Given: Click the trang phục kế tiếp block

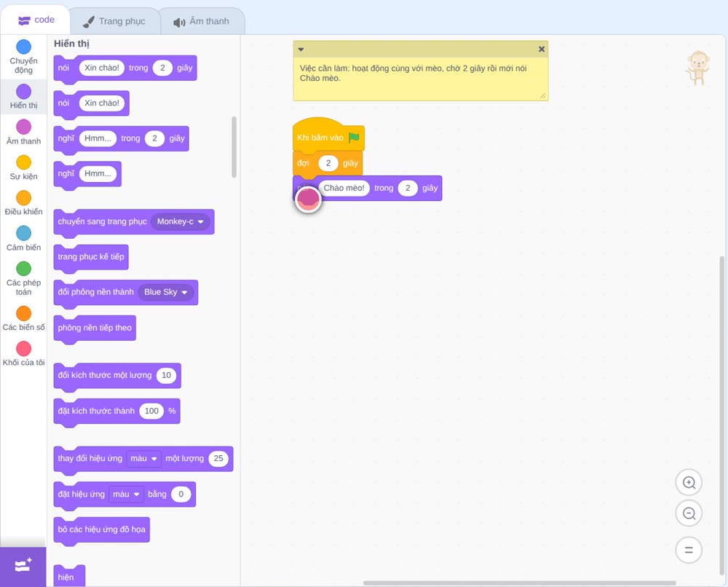Looking at the screenshot, I should [91, 259].
